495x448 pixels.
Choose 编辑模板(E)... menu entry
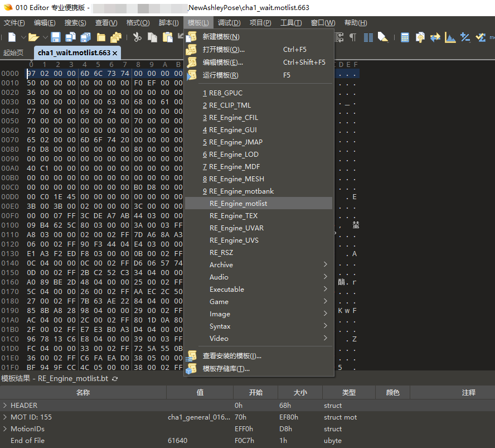pos(258,62)
